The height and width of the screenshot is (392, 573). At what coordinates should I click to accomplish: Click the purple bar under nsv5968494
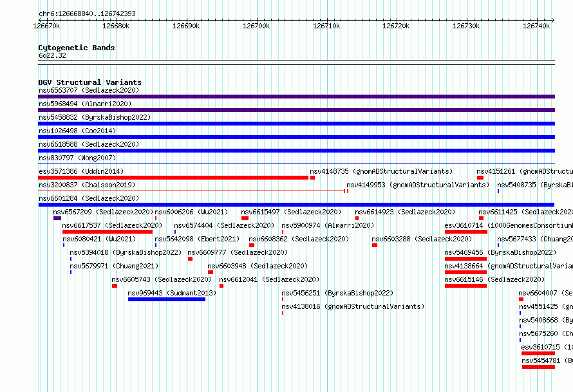tap(296, 110)
